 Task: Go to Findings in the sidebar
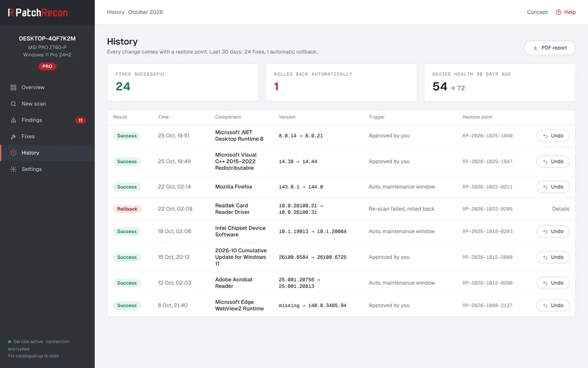tap(47, 120)
